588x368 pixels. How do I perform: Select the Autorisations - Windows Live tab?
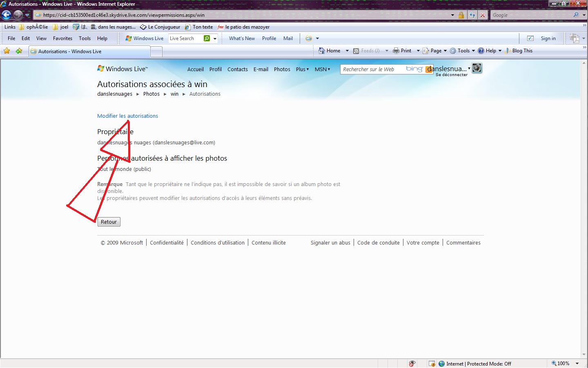pos(89,52)
